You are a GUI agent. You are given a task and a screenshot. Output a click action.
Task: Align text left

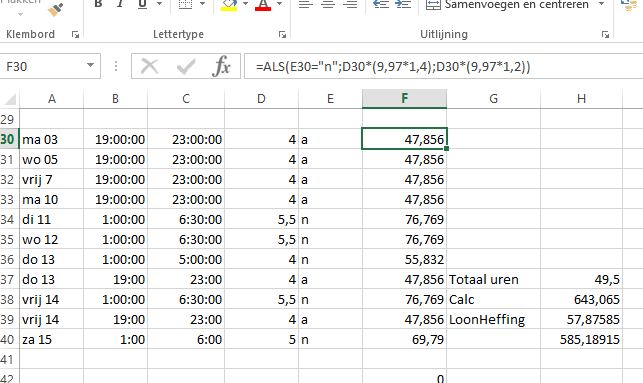306,4
